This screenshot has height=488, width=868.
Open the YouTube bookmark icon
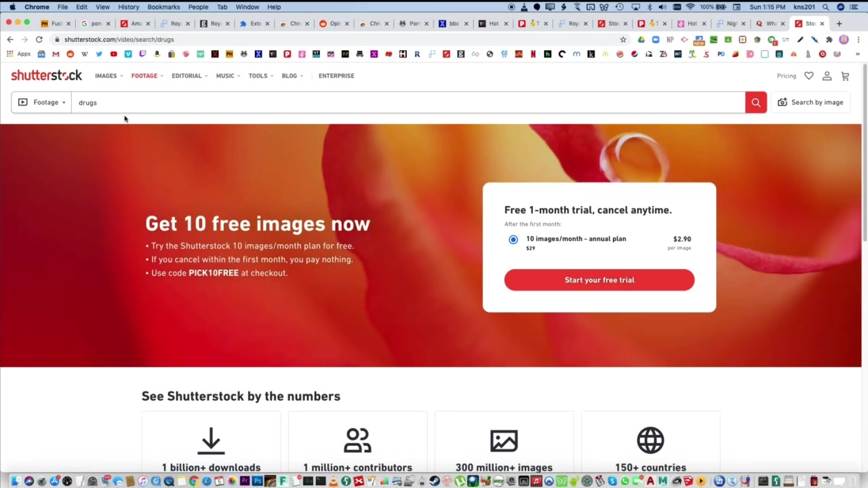[113, 54]
